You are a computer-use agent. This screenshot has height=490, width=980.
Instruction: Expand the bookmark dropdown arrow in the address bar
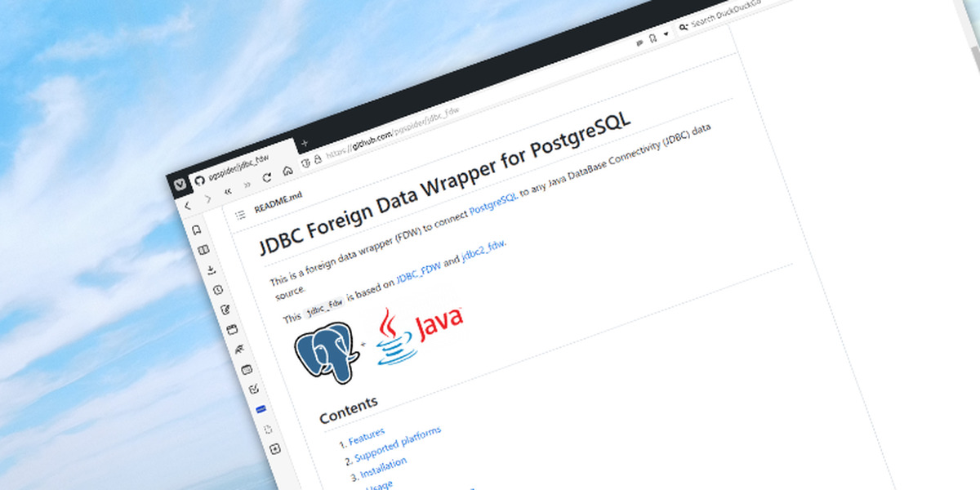[666, 34]
